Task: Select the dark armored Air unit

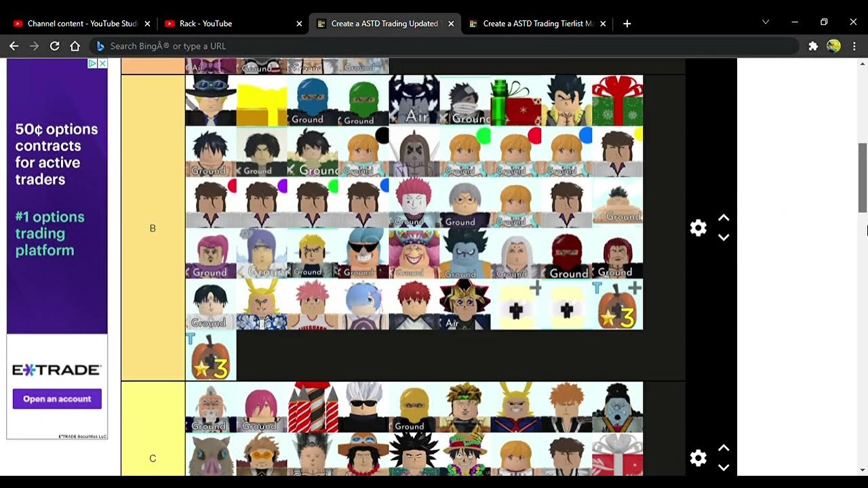Action: click(x=414, y=100)
